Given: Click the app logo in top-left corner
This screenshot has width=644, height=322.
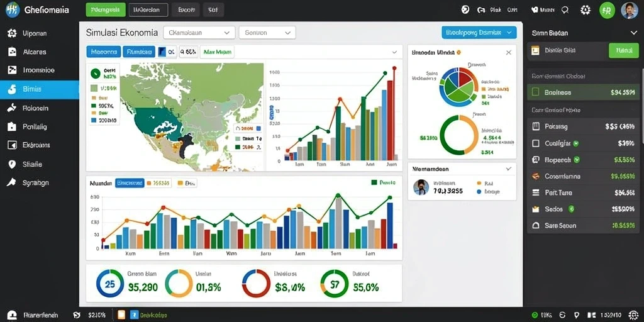Looking at the screenshot, I should [13, 10].
